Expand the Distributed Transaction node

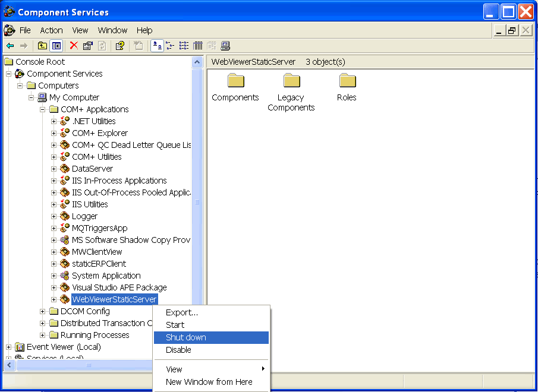[x=42, y=323]
